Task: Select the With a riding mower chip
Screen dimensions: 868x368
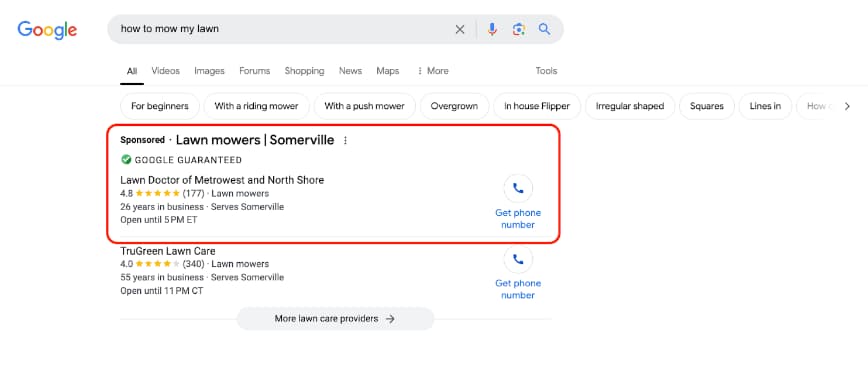Action: (x=256, y=106)
